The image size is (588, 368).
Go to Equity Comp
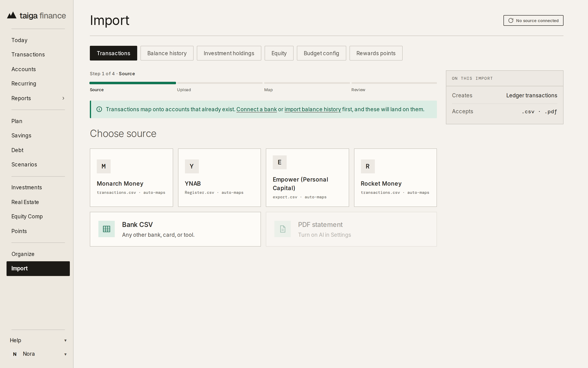tap(38, 216)
